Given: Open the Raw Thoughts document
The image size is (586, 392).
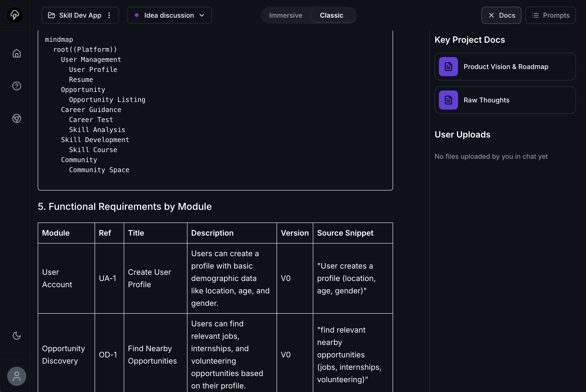Looking at the screenshot, I should tap(486, 100).
